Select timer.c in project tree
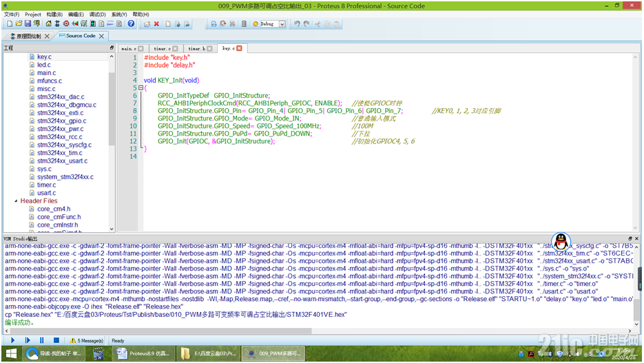The height and width of the screenshot is (363, 644). click(46, 185)
